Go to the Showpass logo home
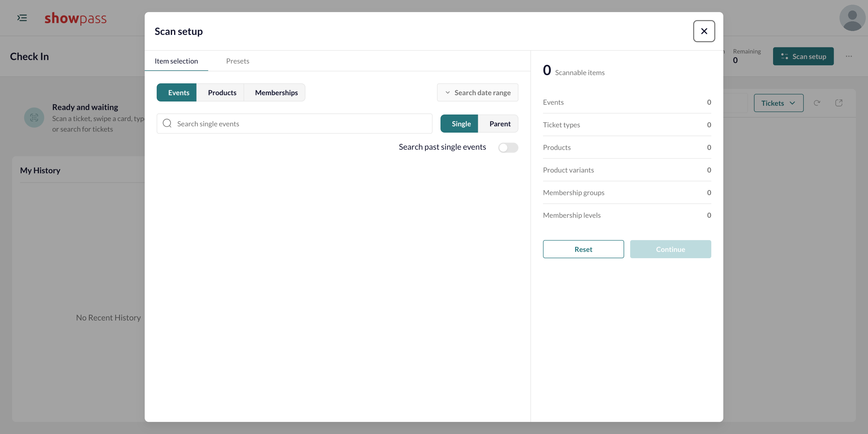Viewport: 868px width, 434px height. coord(76,18)
